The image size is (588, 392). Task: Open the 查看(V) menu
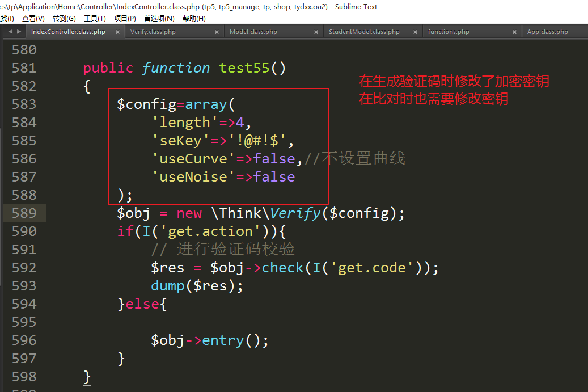pyautogui.click(x=33, y=19)
